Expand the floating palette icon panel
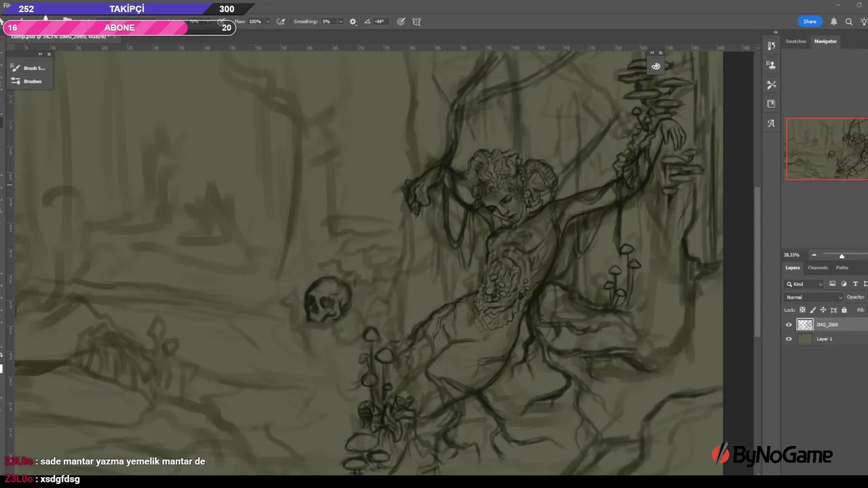 coord(652,53)
